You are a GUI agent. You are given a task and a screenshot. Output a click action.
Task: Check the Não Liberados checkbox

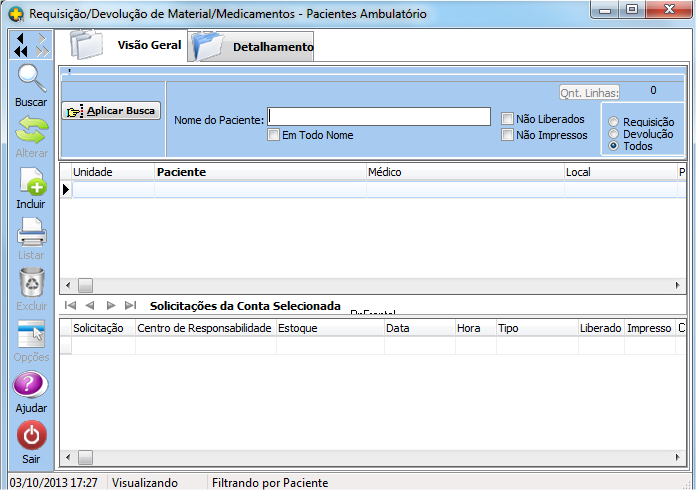[x=508, y=119]
